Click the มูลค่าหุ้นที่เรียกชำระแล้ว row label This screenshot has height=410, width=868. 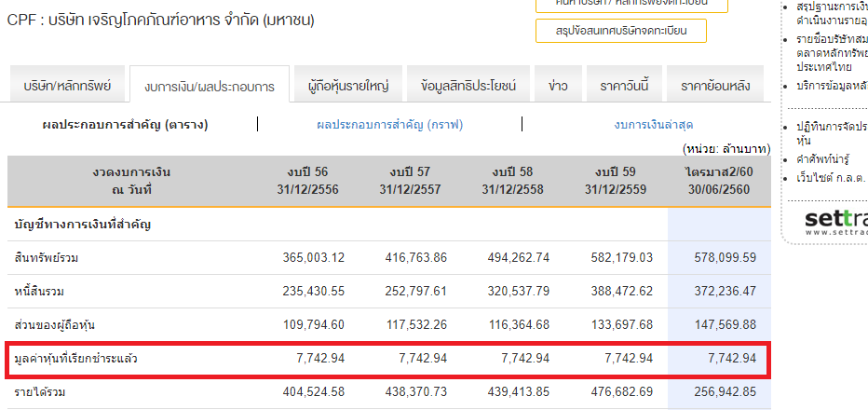(77, 358)
